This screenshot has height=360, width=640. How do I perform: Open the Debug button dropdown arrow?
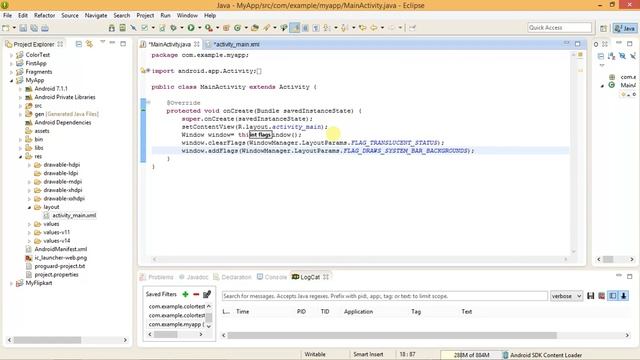point(182,28)
